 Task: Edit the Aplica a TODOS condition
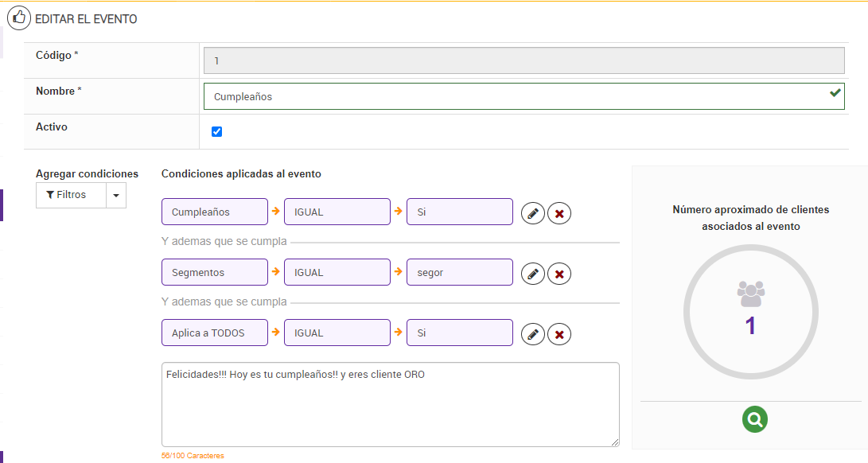pos(533,334)
